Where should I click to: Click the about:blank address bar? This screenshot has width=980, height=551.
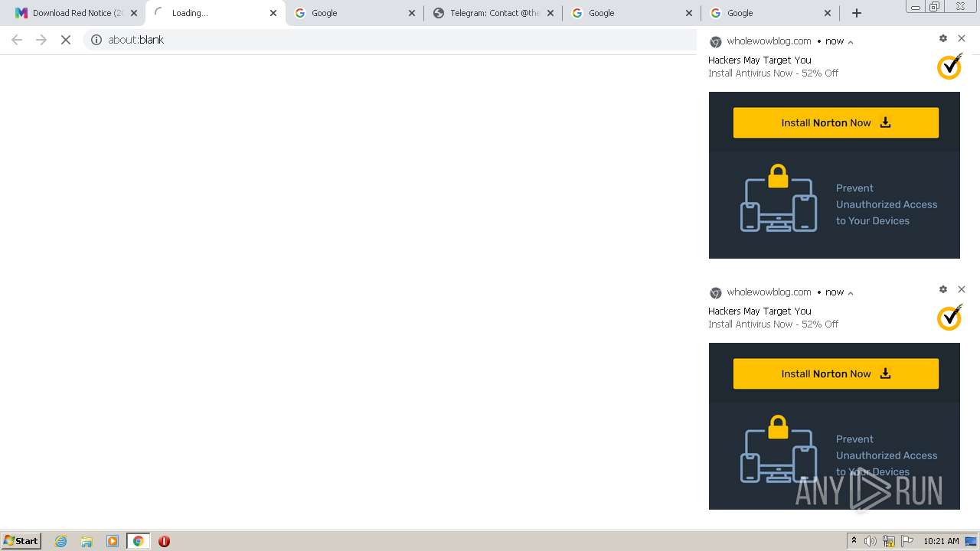(x=390, y=40)
